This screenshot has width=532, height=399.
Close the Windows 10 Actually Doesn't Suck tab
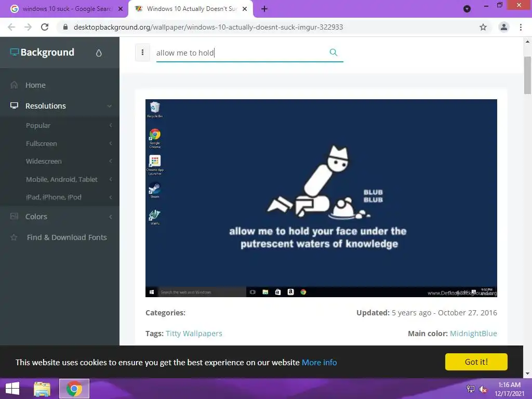tap(244, 9)
